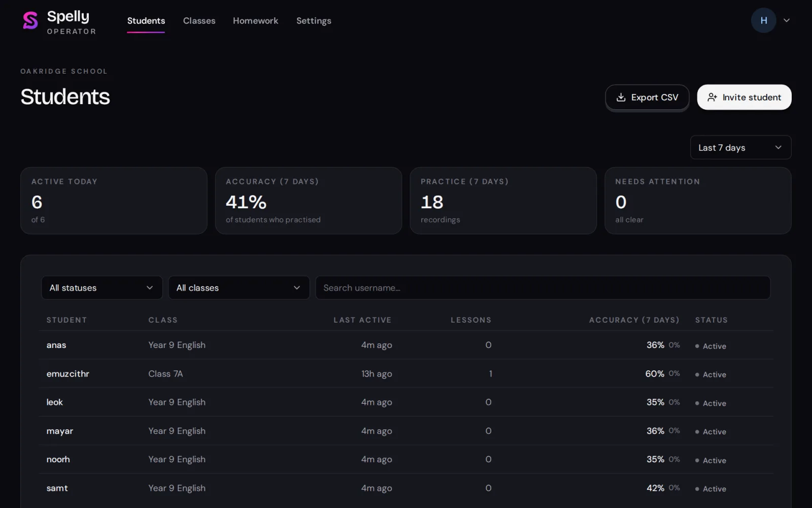Open the Homework tab
The height and width of the screenshot is (508, 812).
click(x=255, y=21)
